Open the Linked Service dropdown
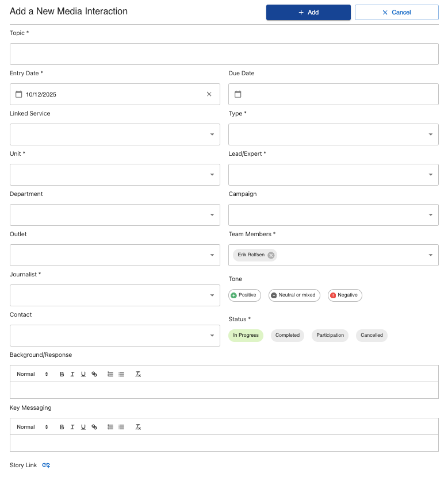Screen dimensions: 448x481 [x=212, y=134]
